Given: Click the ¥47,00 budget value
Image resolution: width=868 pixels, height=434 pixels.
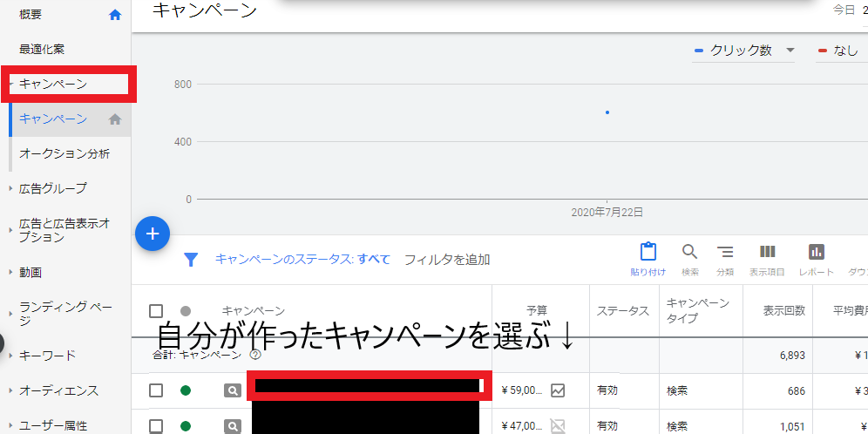Looking at the screenshot, I should [x=522, y=426].
